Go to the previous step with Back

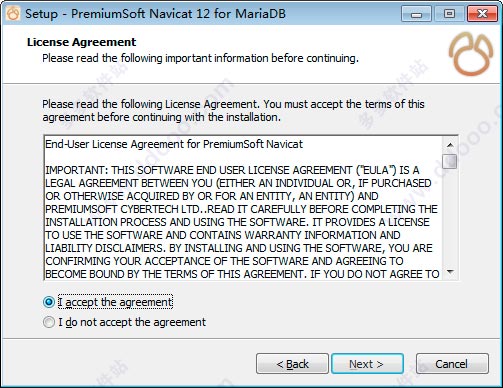click(292, 364)
